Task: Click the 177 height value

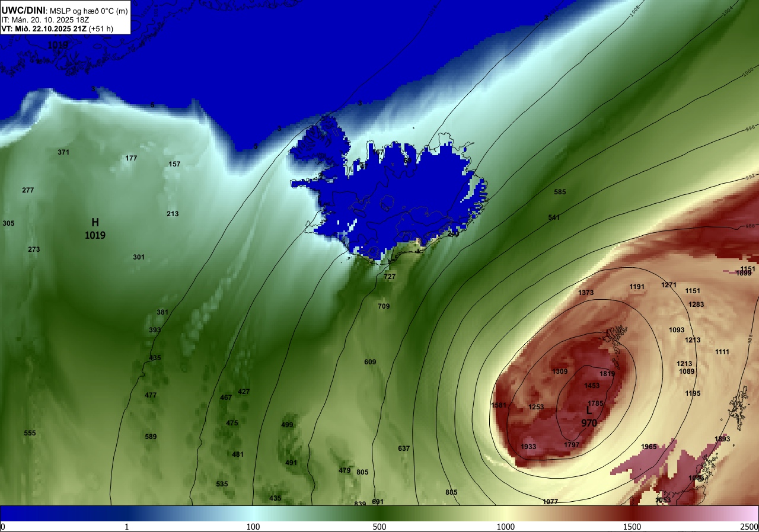Action: pyautogui.click(x=132, y=158)
